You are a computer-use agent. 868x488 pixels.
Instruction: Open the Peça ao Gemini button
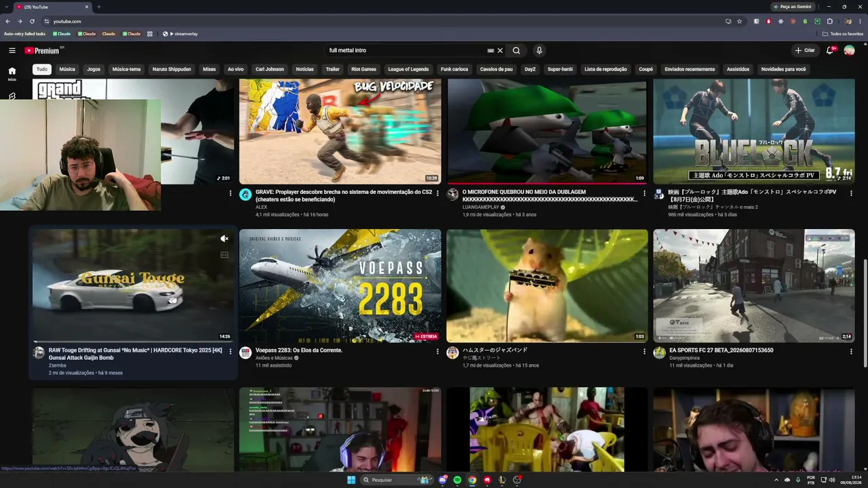click(x=793, y=7)
